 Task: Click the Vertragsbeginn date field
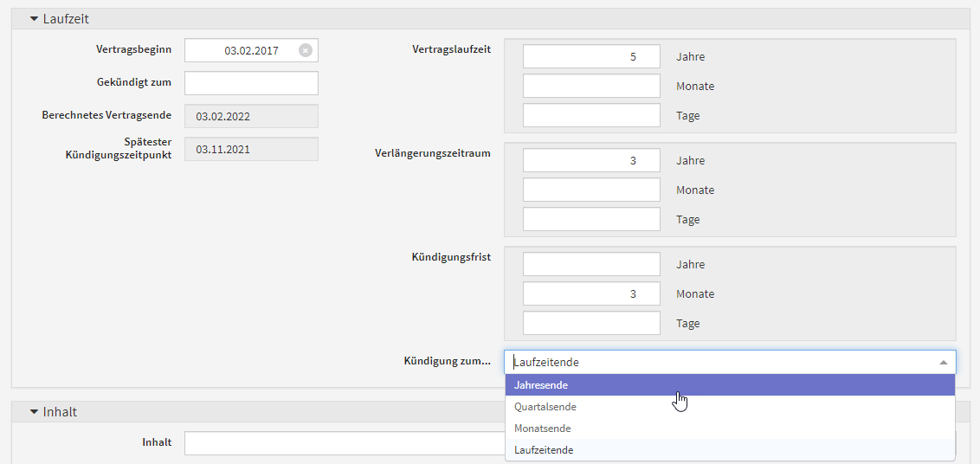[242, 50]
